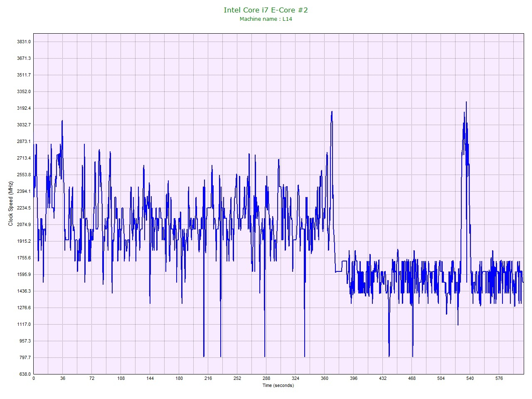Click the 432 seconds x-axis label
The image size is (532, 399).
coord(383,378)
